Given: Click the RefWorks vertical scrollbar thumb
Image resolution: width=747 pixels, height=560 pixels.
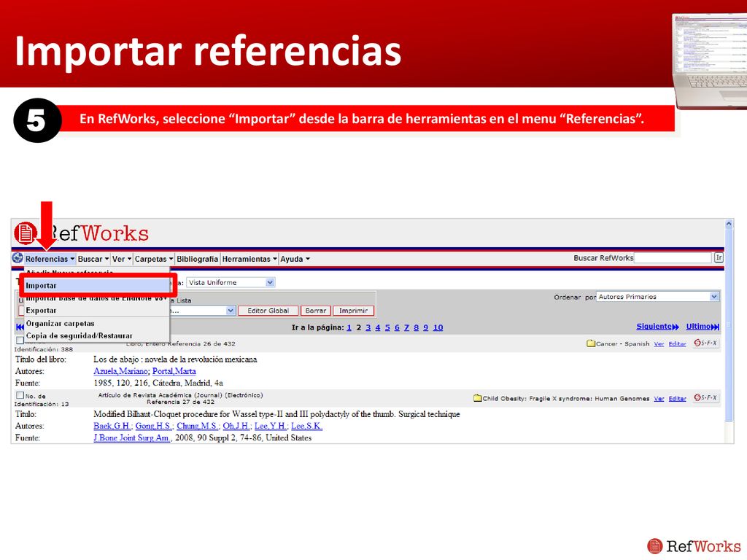Looking at the screenshot, I should [x=729, y=326].
